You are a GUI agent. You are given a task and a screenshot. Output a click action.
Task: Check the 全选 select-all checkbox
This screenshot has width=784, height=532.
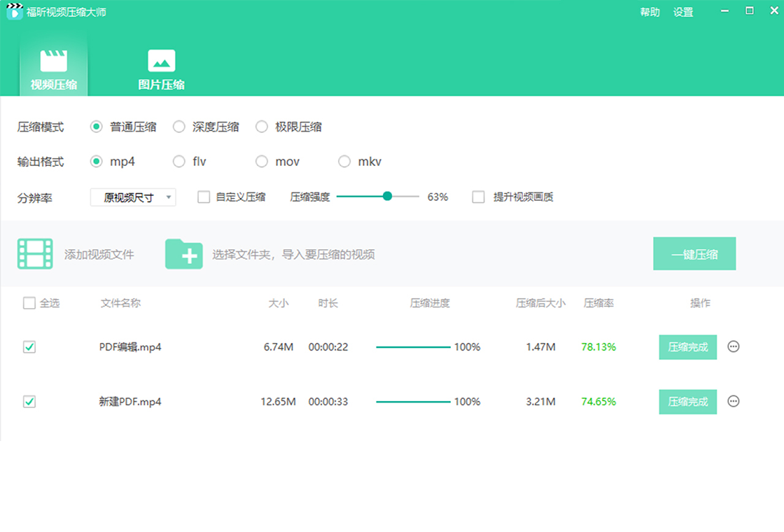[29, 303]
